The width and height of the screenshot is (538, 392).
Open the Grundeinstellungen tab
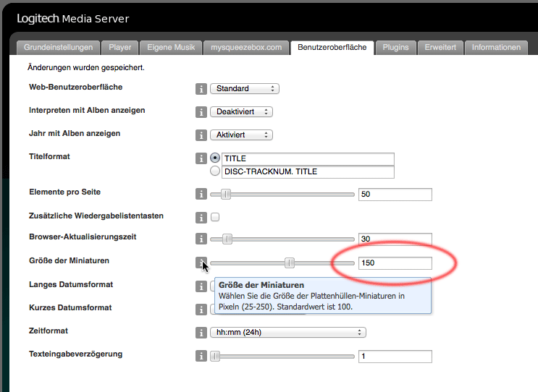click(x=58, y=48)
